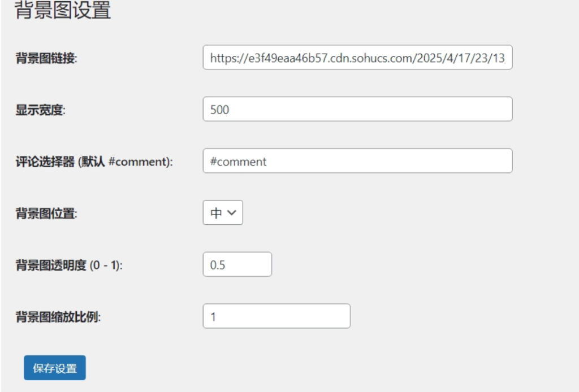Viewport: 579px width, 392px height.
Task: Place cursor on the 500 width value
Action: [x=219, y=110]
